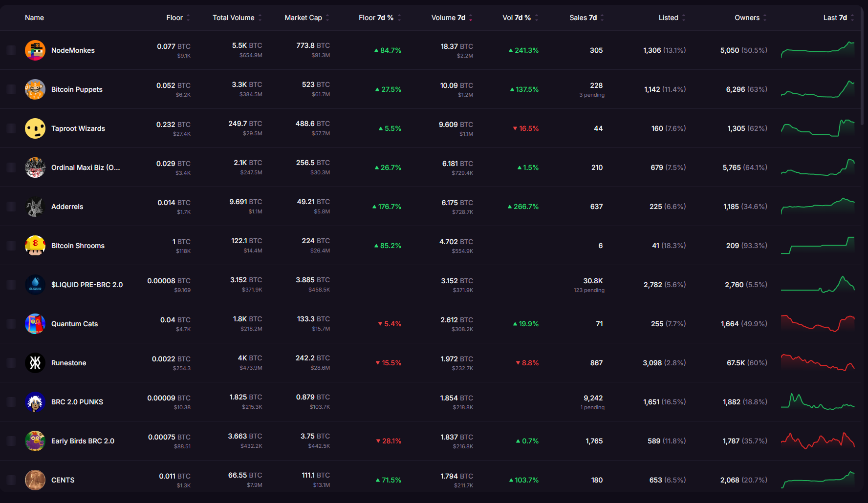The height and width of the screenshot is (503, 868).
Task: Open the BRC 2.0 PUNKS collection name
Action: coord(77,402)
